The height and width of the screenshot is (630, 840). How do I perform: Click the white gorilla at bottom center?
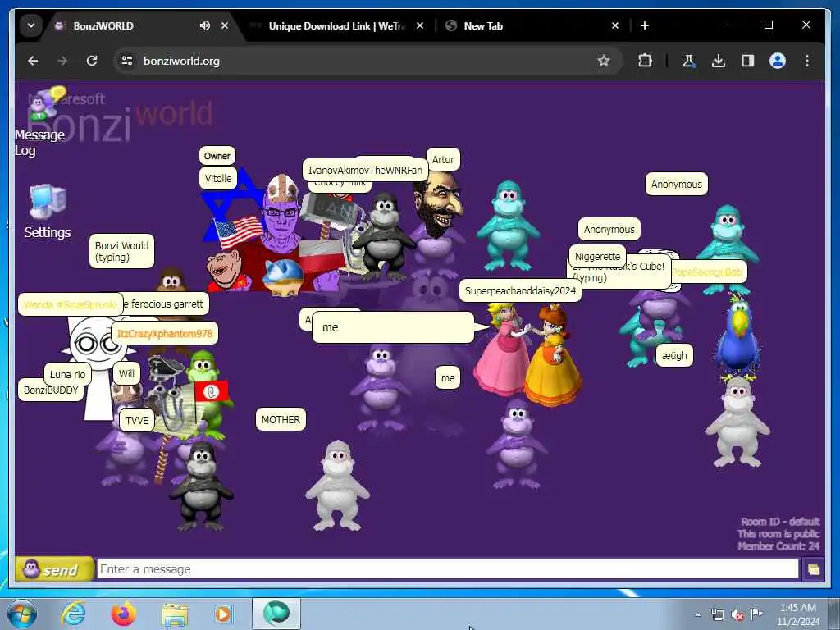tap(337, 486)
